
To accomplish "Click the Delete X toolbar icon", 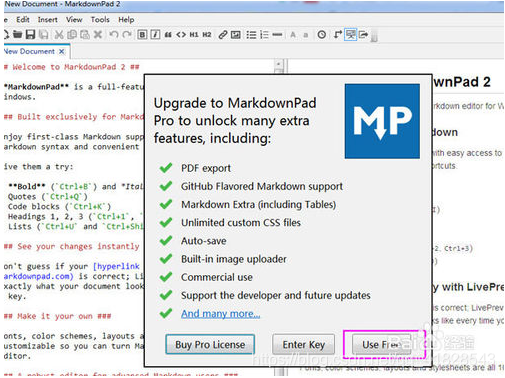I will (98, 34).
